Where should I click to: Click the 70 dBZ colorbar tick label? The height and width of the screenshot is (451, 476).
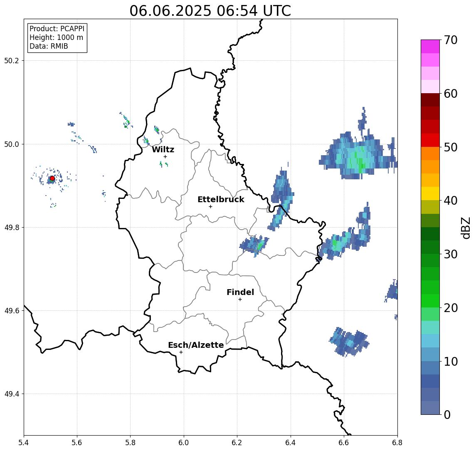[451, 40]
